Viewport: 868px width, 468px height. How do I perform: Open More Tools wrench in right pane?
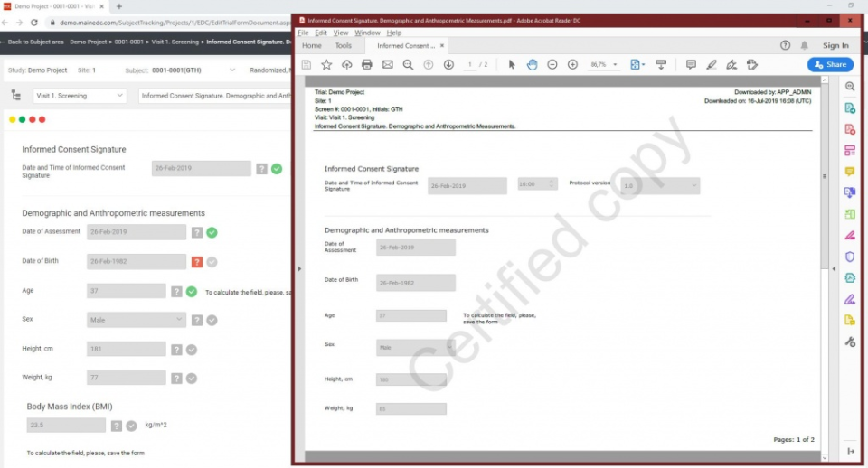coord(850,342)
